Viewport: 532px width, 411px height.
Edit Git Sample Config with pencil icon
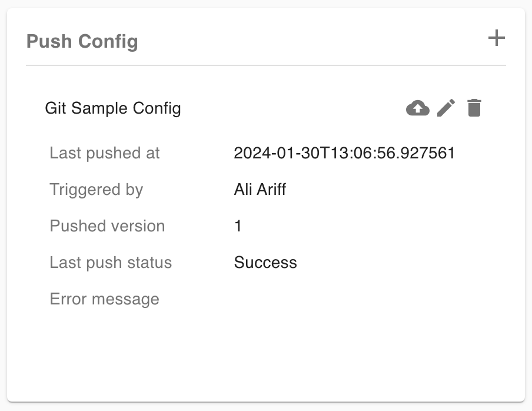click(446, 108)
